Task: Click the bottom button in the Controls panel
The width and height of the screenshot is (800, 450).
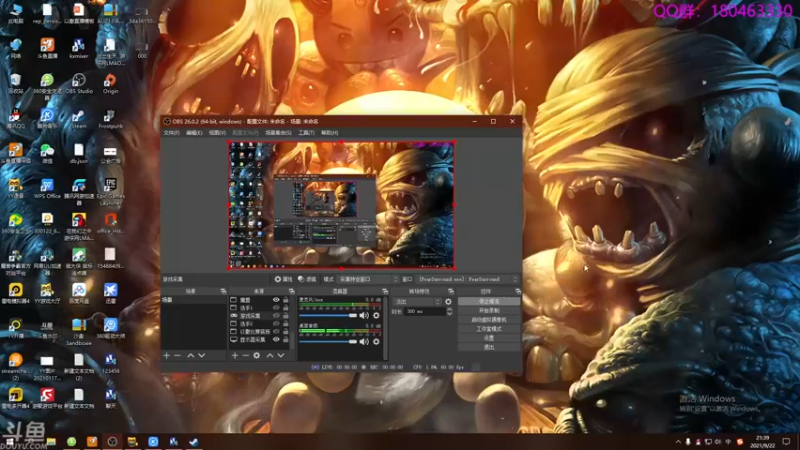Action: (489, 347)
